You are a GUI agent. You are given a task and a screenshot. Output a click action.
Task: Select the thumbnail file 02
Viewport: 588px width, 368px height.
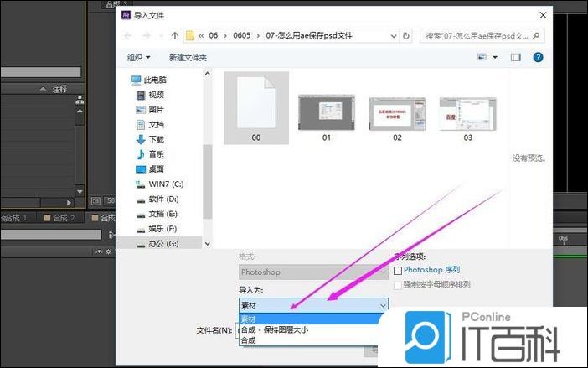(x=397, y=119)
